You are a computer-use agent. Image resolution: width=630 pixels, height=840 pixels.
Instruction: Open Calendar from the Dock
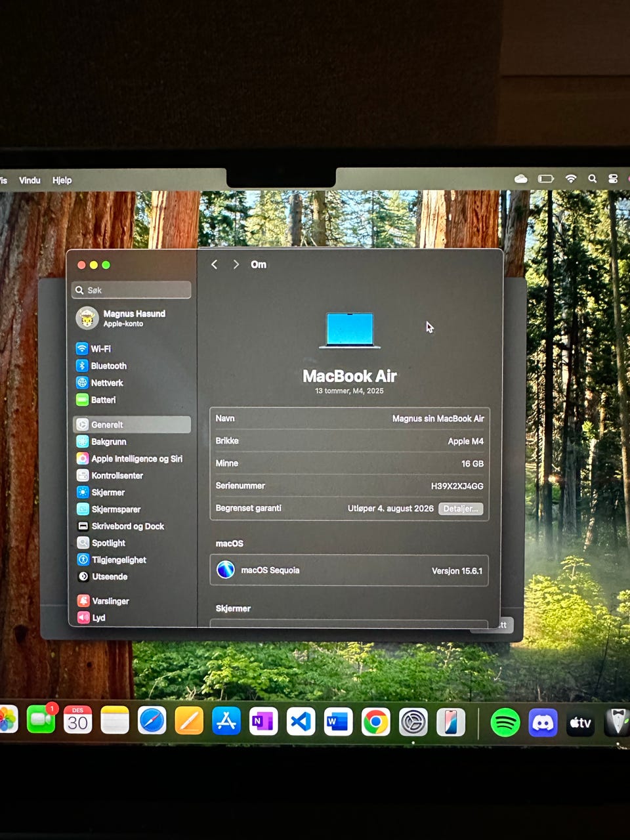click(77, 721)
